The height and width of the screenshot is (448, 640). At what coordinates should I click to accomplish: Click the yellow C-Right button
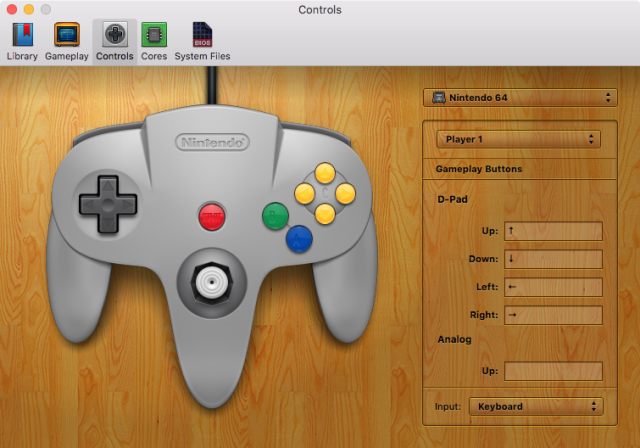pos(345,193)
